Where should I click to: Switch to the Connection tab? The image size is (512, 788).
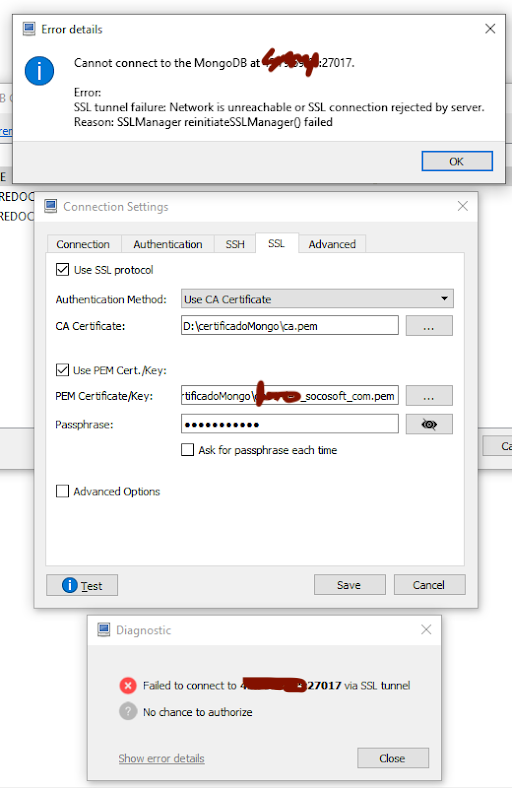coord(83,244)
